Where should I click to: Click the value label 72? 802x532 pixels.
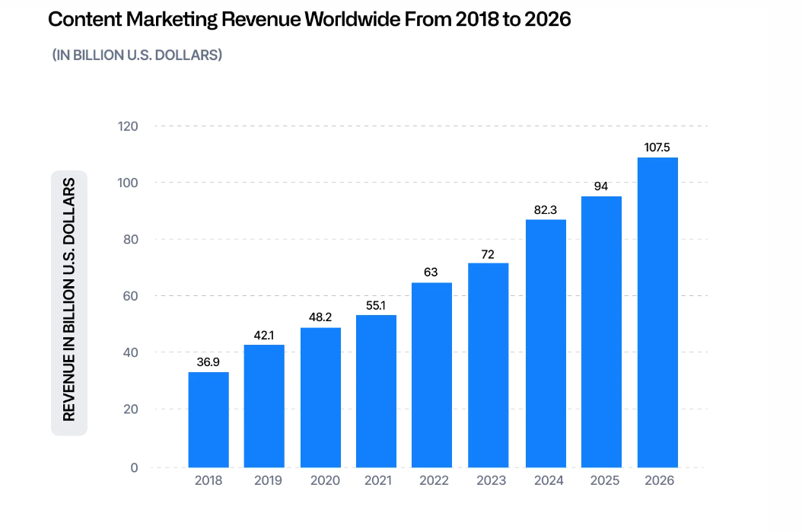[x=488, y=254]
